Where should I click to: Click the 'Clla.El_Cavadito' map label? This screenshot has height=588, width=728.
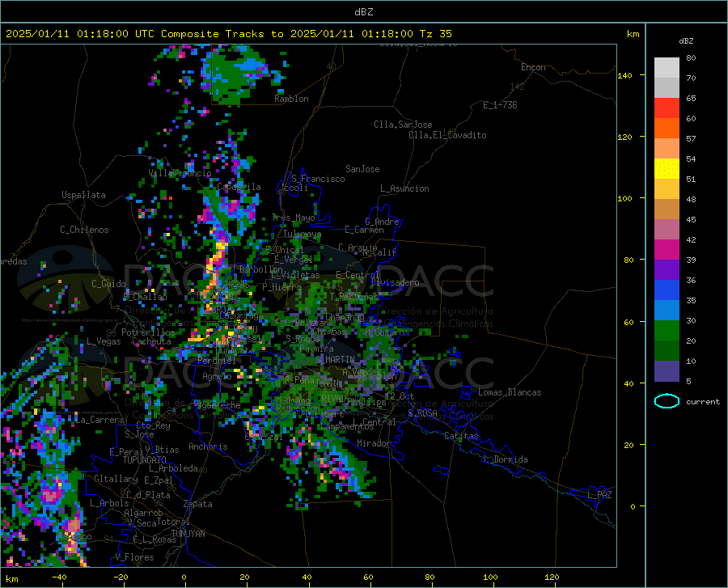447,135
